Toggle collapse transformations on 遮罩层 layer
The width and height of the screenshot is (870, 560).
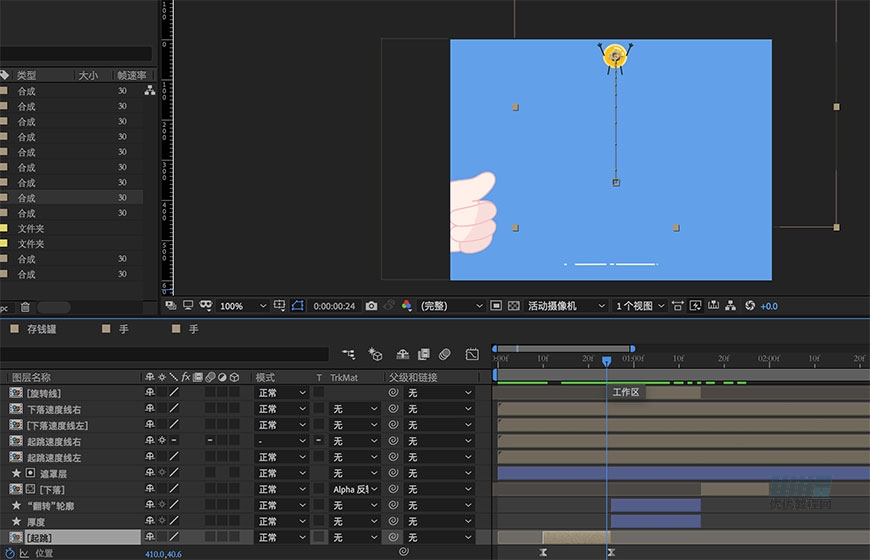coord(161,472)
